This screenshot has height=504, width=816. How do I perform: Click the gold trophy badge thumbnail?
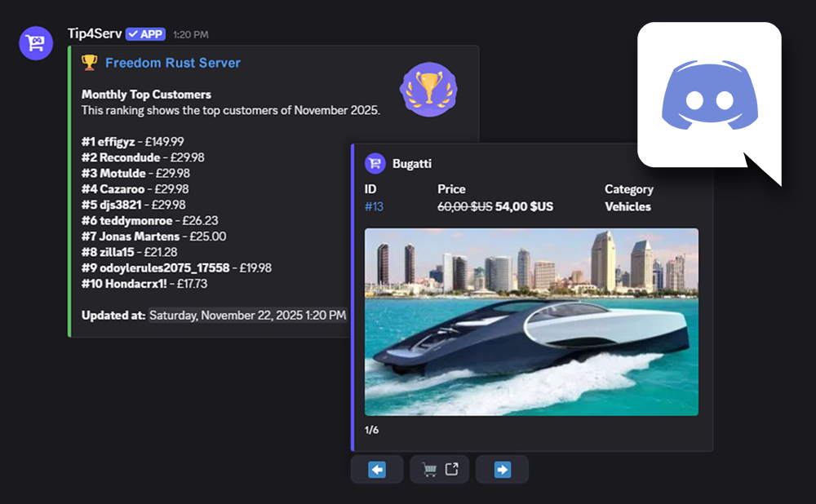428,89
